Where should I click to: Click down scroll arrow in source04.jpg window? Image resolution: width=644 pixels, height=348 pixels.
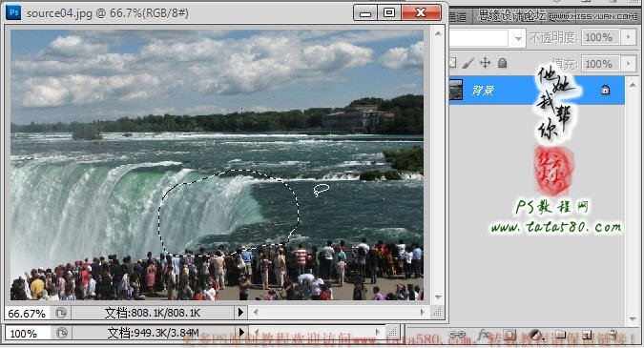pyautogui.click(x=438, y=297)
